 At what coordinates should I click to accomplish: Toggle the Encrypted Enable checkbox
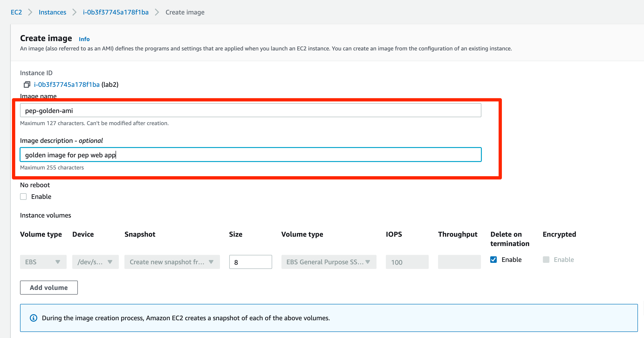(x=546, y=259)
